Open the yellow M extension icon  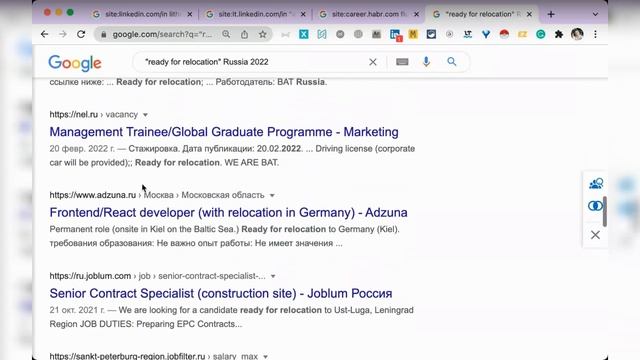point(413,34)
